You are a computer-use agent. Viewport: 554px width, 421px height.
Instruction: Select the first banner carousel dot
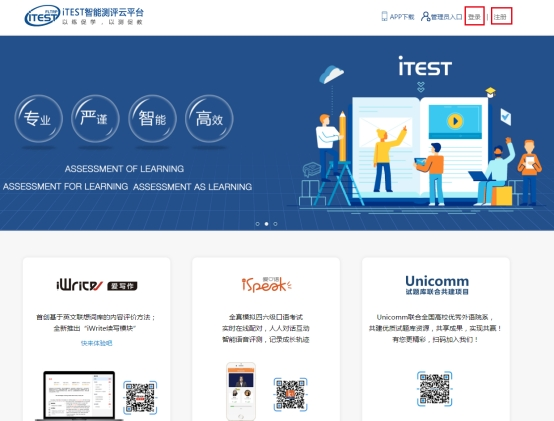pyautogui.click(x=258, y=224)
